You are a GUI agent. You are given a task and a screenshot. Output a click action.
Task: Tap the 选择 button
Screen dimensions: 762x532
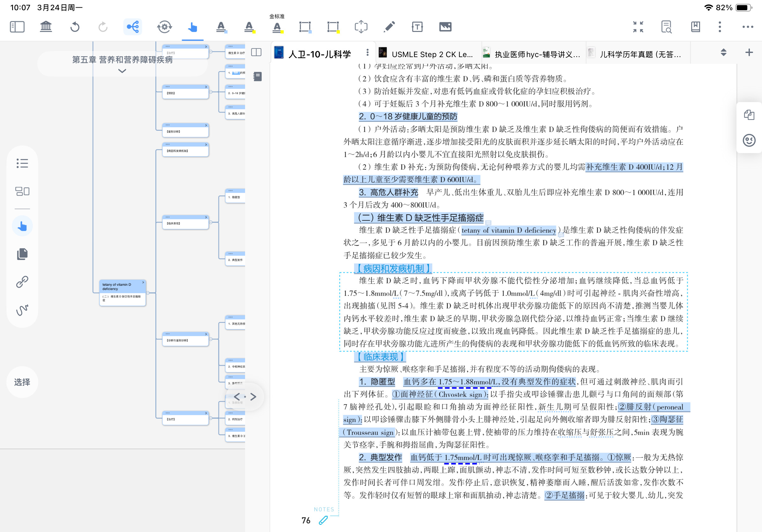point(22,382)
